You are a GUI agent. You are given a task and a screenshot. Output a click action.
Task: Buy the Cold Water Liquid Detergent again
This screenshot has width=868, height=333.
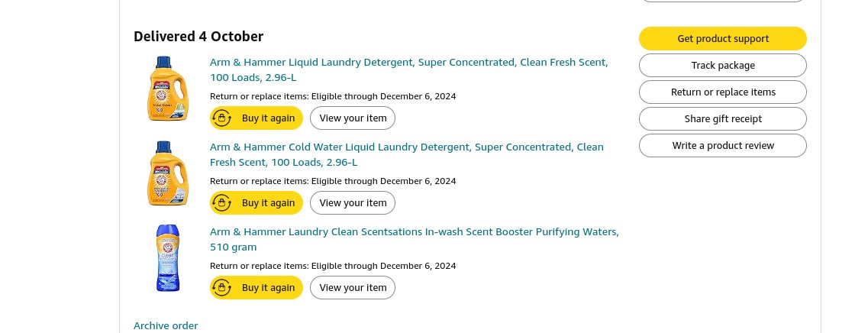click(257, 203)
